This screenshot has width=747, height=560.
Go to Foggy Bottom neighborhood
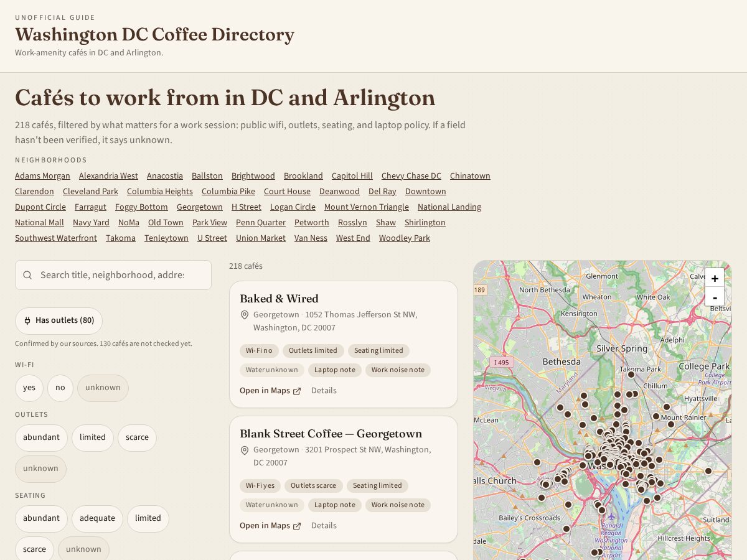(x=141, y=207)
